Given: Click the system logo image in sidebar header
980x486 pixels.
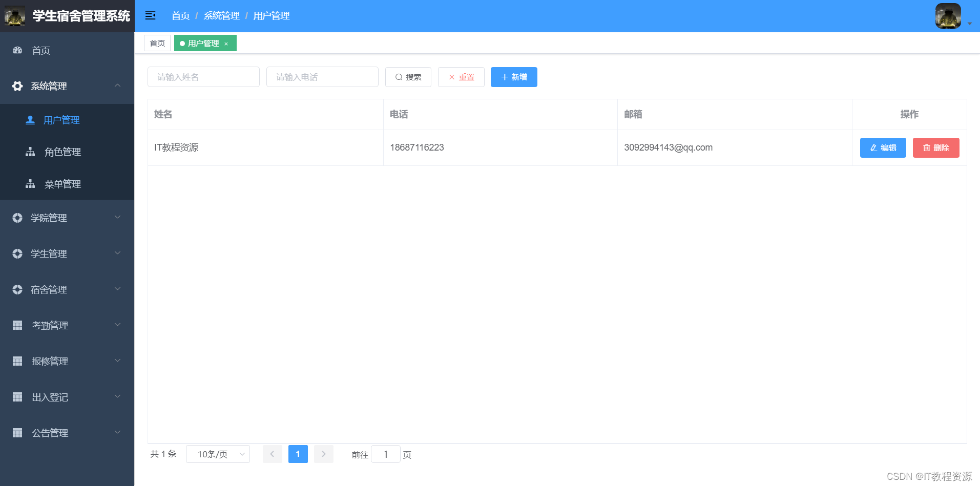Looking at the screenshot, I should point(15,16).
